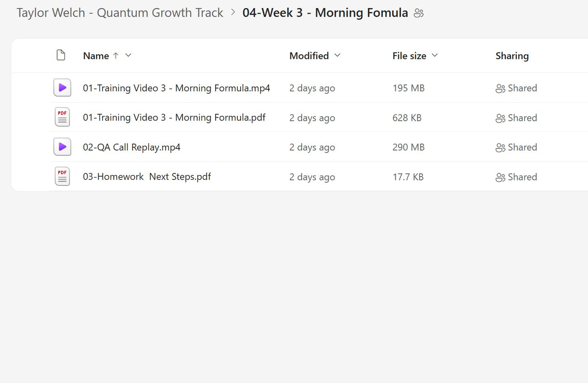Viewport: 588px width, 383px height.
Task: Toggle Name sort order using the ascending arrow
Action: tap(116, 55)
